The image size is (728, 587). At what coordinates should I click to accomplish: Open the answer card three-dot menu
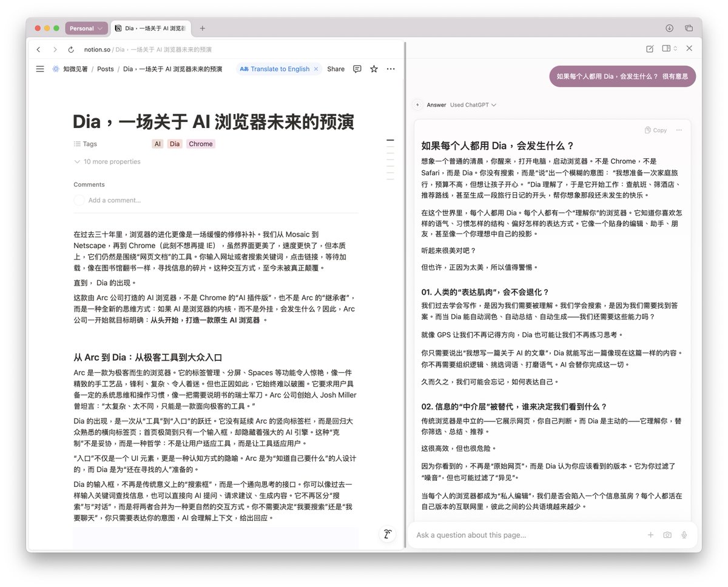[x=679, y=130]
